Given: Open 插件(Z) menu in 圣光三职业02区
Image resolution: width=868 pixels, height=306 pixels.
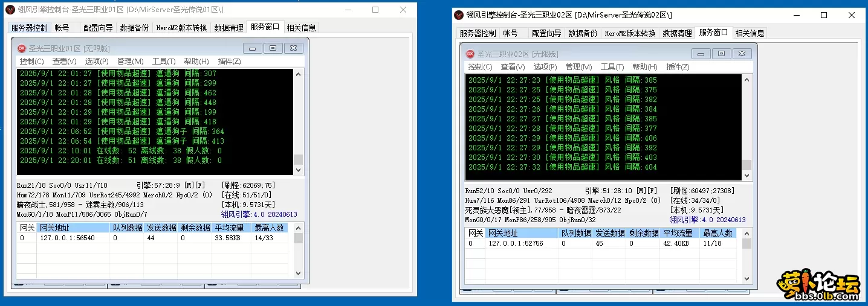Looking at the screenshot, I should tap(678, 67).
